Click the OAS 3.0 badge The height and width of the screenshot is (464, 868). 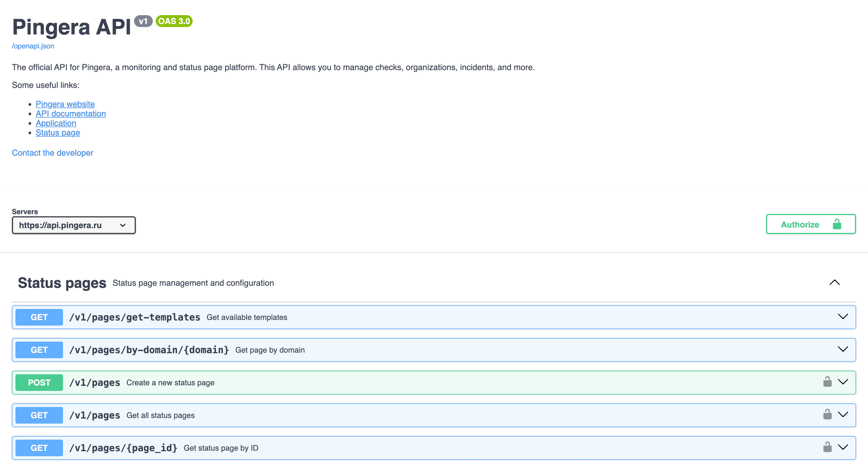tap(174, 21)
